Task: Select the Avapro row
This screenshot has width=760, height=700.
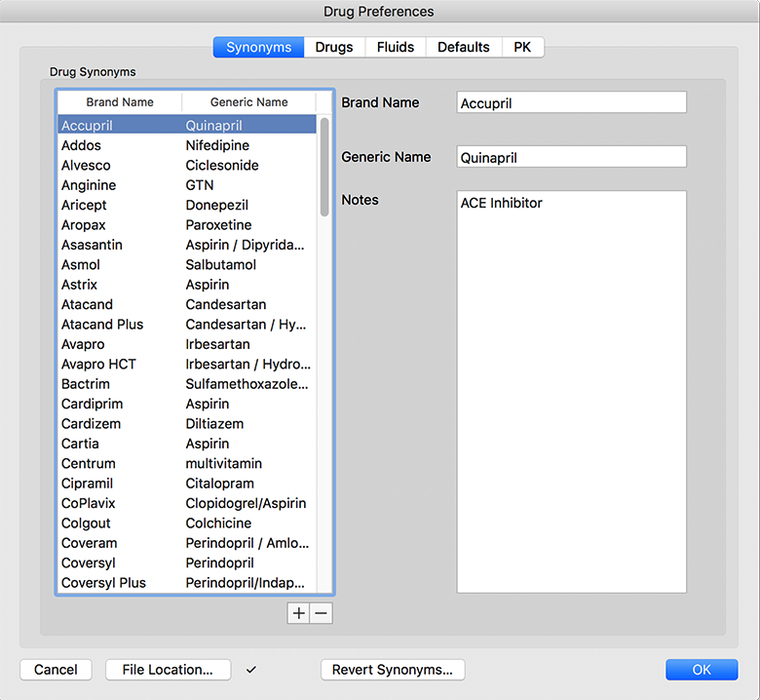Action: pyautogui.click(x=187, y=344)
